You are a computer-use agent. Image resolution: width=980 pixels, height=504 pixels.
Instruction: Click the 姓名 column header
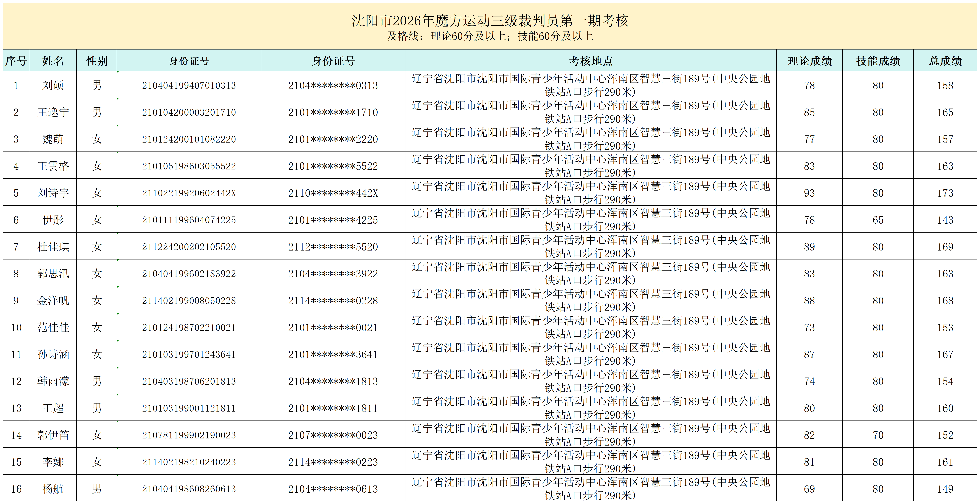click(x=53, y=61)
